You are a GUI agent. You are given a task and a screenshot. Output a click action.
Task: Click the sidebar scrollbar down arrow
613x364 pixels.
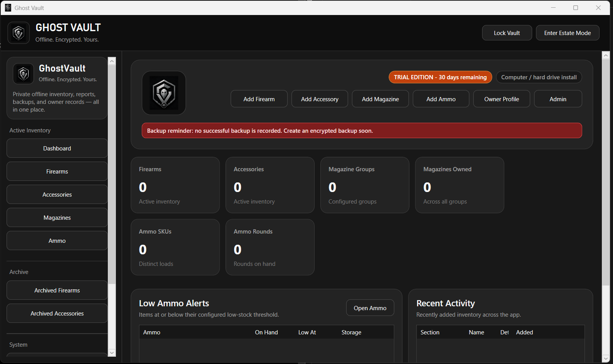[x=112, y=353]
